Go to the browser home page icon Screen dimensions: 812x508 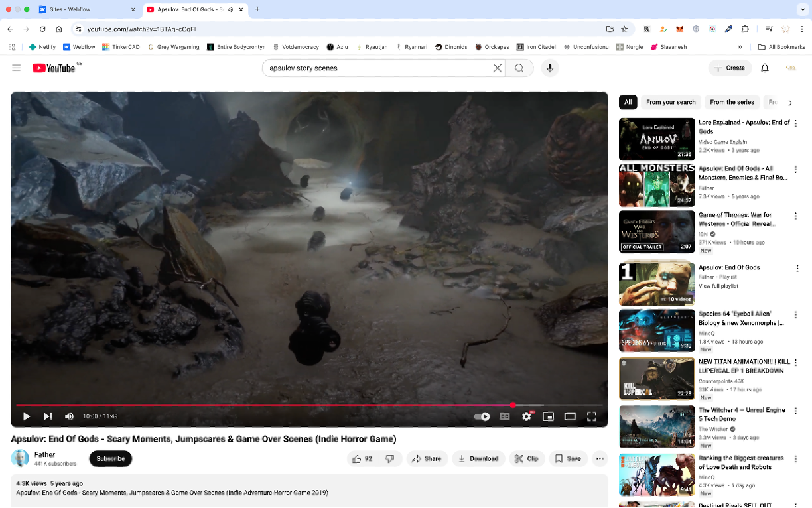[59, 29]
